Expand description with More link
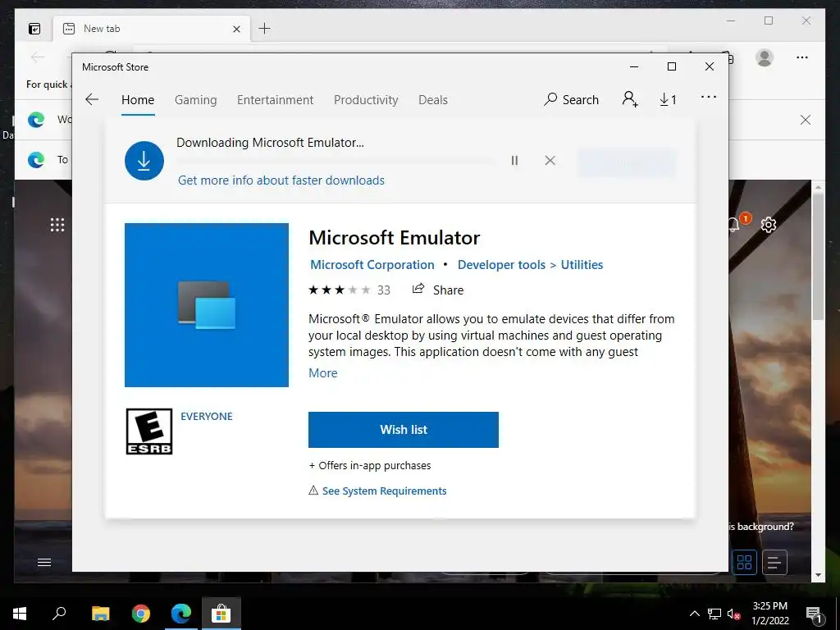Image resolution: width=840 pixels, height=630 pixels. 323,373
